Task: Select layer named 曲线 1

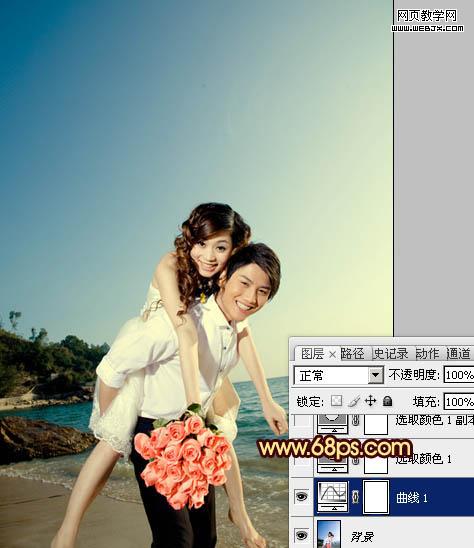Action: (411, 497)
